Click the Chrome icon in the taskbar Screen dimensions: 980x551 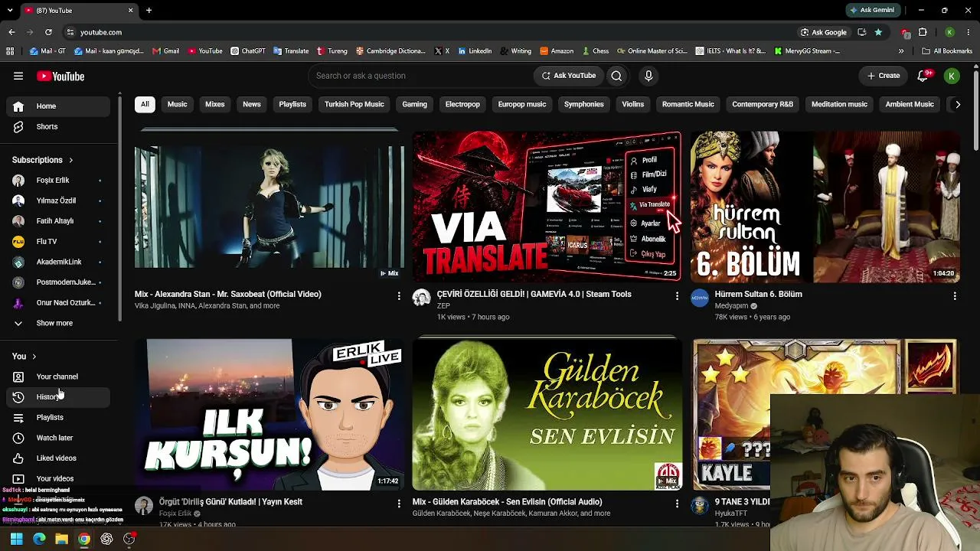click(x=84, y=539)
